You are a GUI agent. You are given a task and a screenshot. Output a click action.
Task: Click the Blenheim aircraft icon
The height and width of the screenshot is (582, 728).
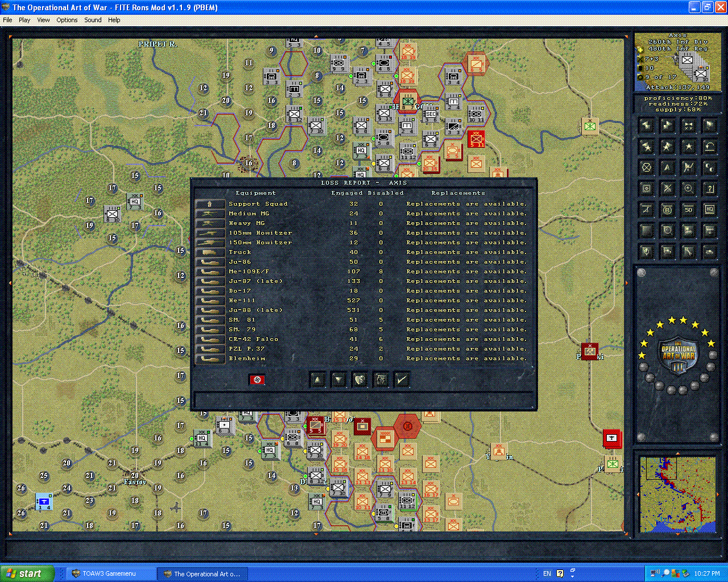pos(210,358)
